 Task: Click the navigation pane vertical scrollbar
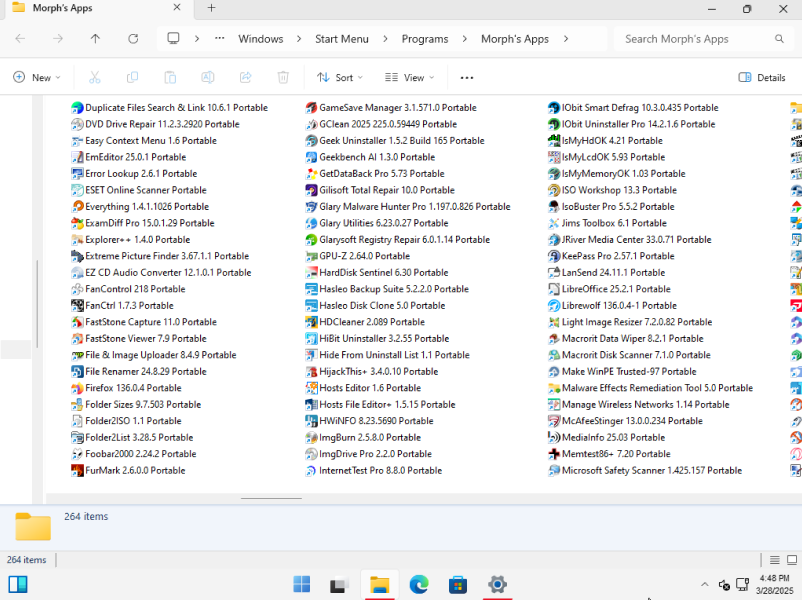click(x=37, y=304)
